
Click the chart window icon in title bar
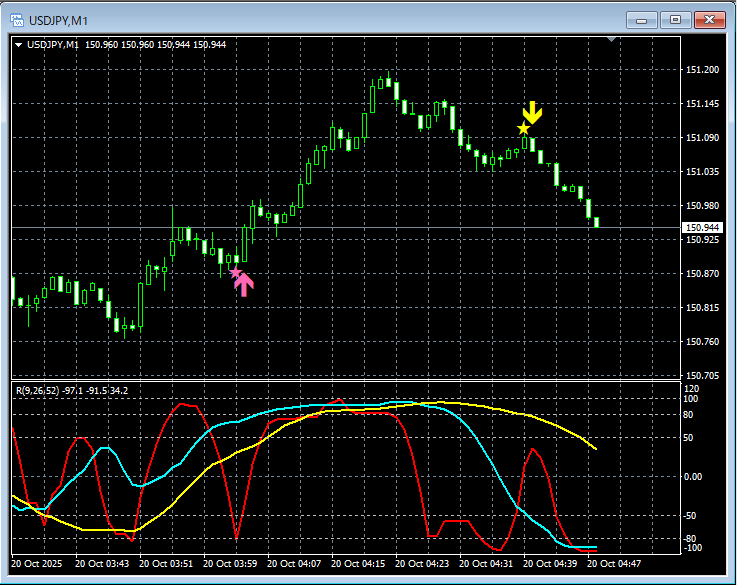[x=16, y=19]
